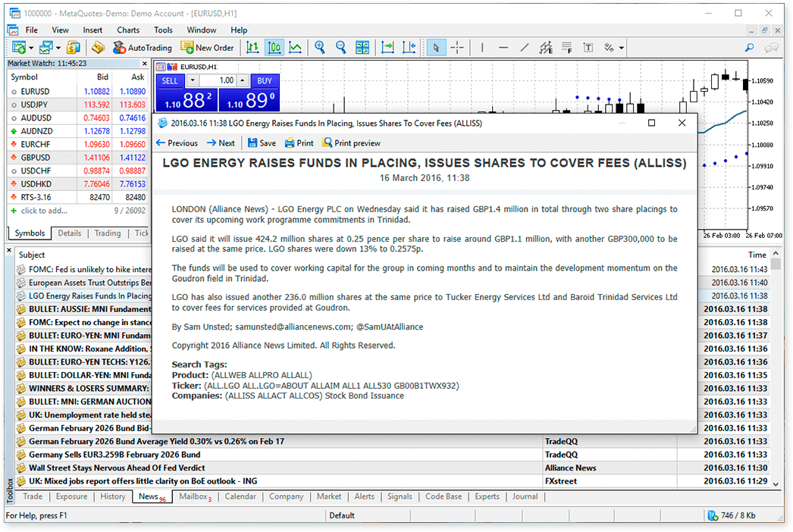793x532 pixels.
Task: Activate the standard cursor mode
Action: click(x=436, y=48)
